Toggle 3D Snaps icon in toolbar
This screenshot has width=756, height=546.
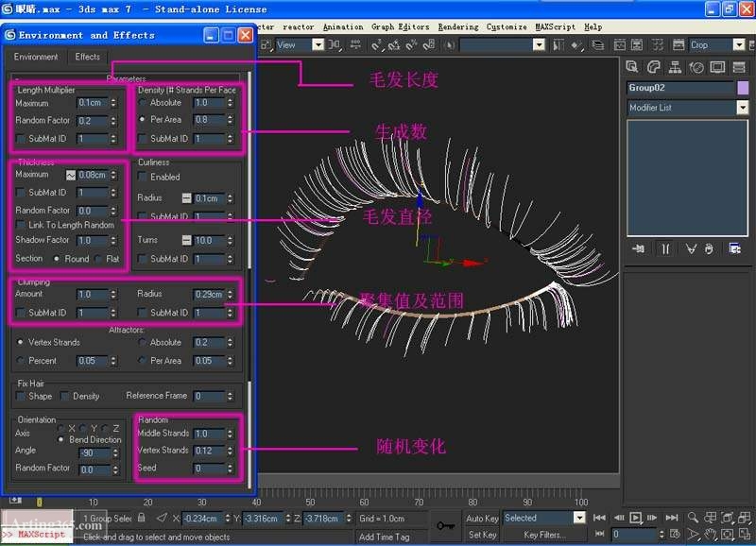click(376, 45)
